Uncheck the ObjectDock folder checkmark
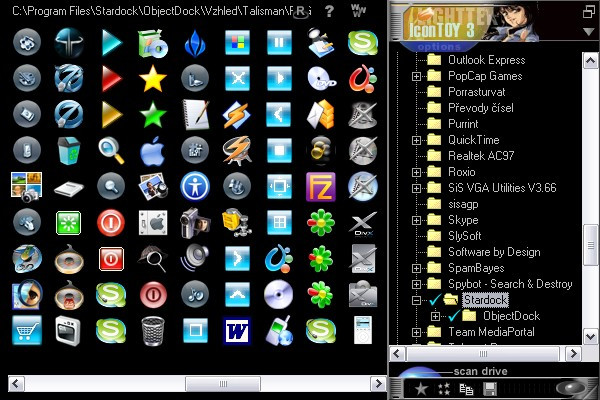The height and width of the screenshot is (400, 600). 454,316
